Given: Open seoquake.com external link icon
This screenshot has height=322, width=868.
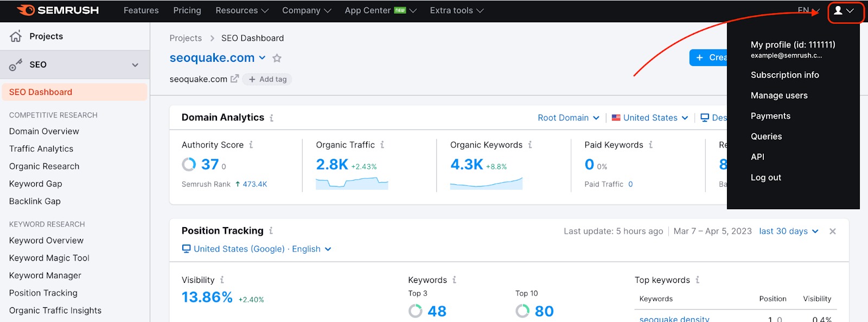Looking at the screenshot, I should click(x=234, y=79).
